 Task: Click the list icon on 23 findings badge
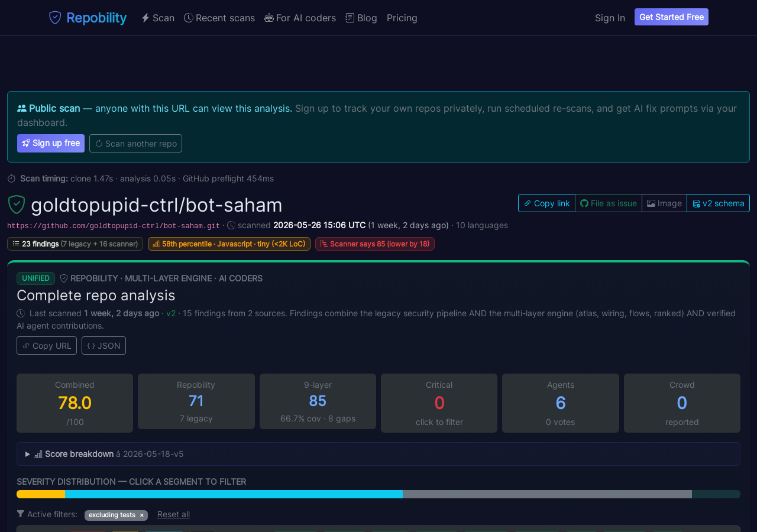(x=16, y=244)
